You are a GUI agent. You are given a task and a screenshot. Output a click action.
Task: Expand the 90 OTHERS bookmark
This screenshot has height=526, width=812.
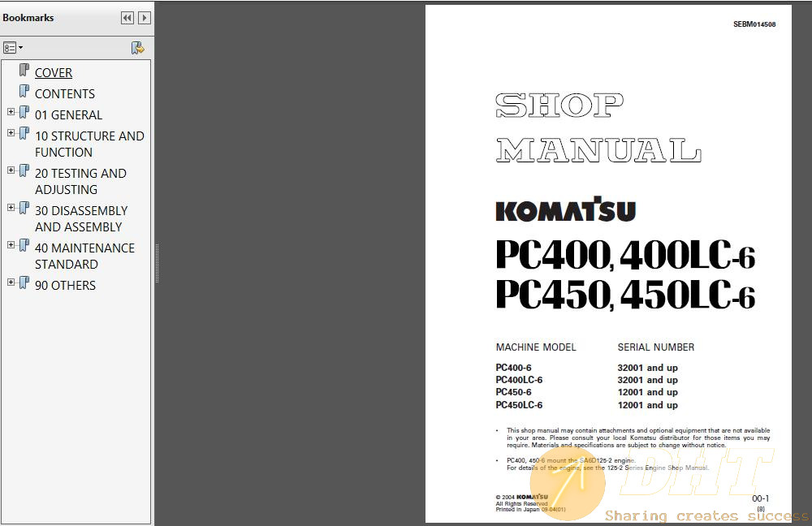coord(11,282)
